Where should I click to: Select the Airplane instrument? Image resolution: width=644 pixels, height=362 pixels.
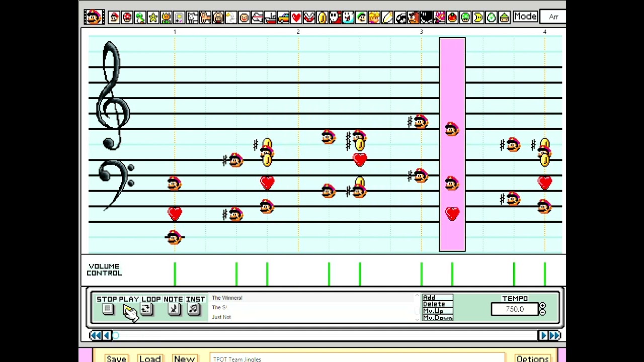(x=257, y=18)
